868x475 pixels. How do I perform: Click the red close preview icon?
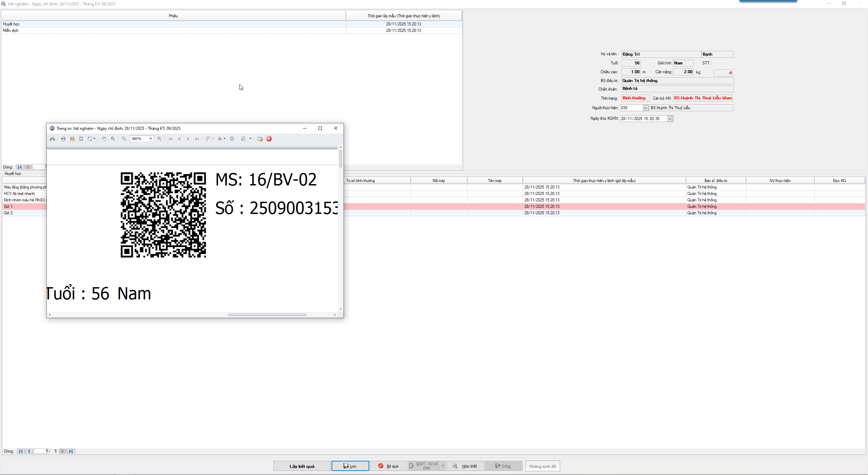(269, 139)
